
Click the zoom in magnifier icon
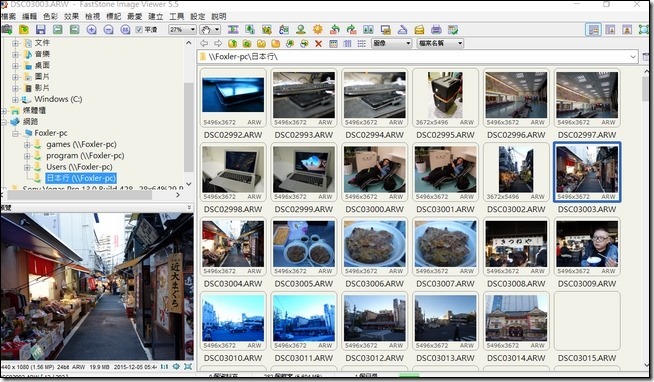coord(91,30)
